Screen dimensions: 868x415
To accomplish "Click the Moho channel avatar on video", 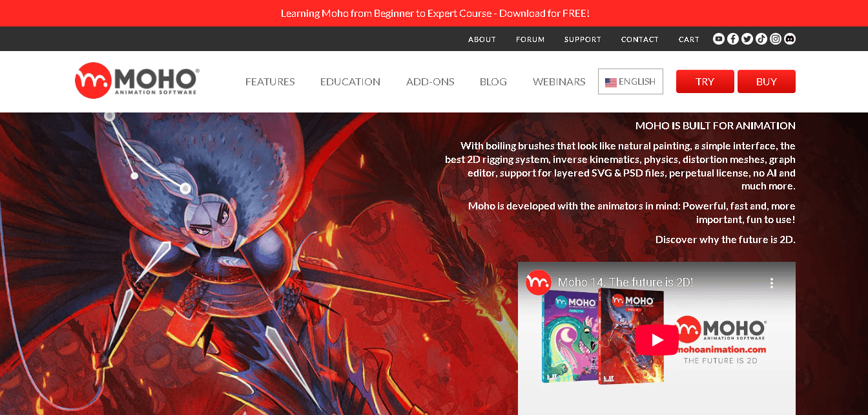I will coord(538,282).
